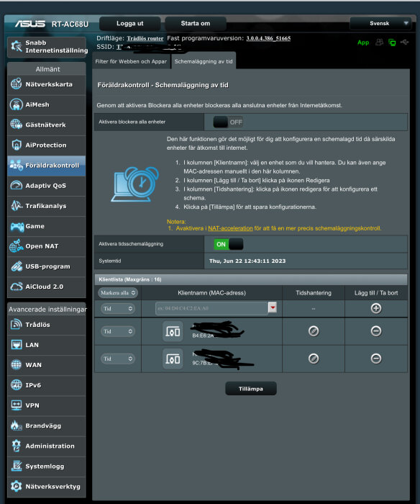This screenshot has height=504, width=420.
Task: Open LAN settings icon
Action: (16, 345)
